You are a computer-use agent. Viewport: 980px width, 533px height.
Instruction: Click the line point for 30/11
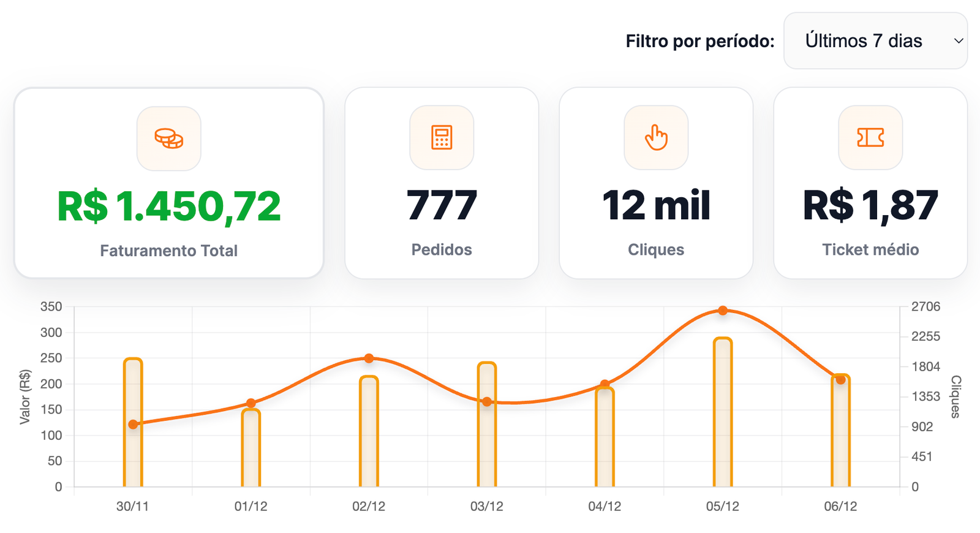(133, 425)
